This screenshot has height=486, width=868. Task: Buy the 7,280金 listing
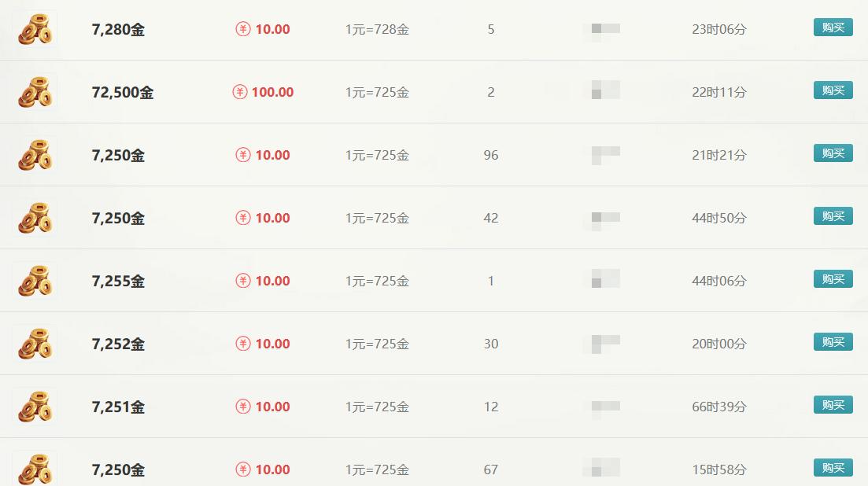click(833, 28)
